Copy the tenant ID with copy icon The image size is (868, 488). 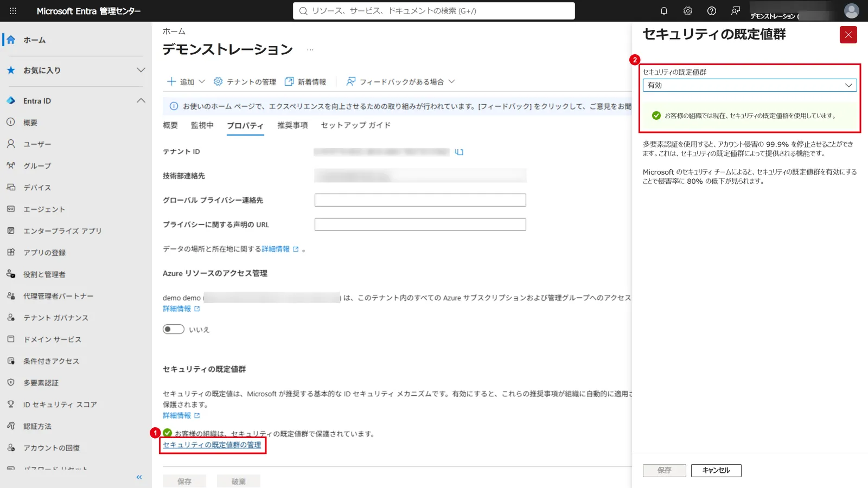point(459,152)
